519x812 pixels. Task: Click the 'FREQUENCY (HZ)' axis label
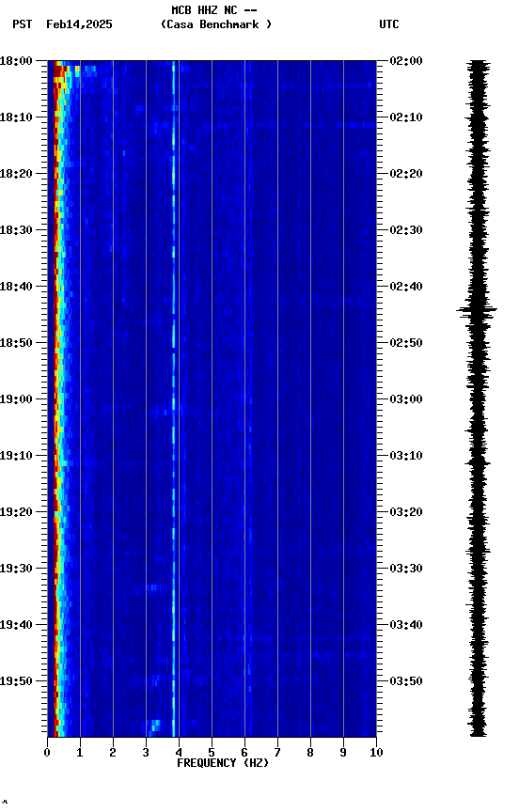(x=223, y=763)
